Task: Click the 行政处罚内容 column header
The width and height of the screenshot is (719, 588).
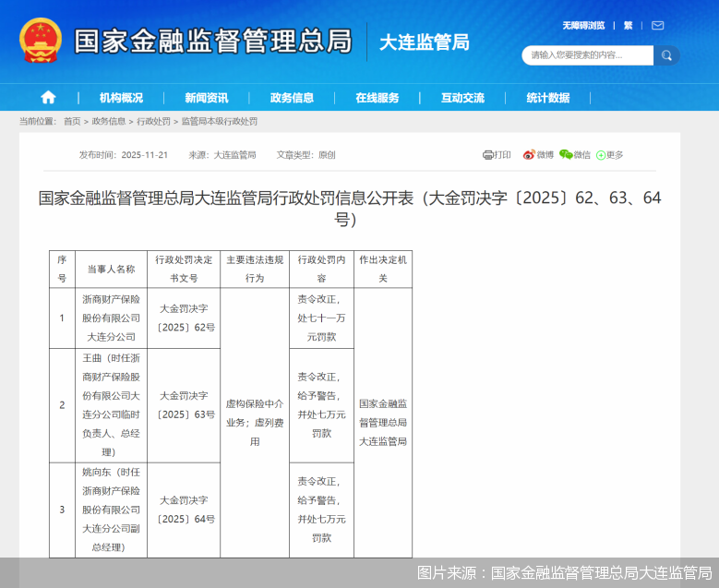Action: tap(321, 270)
